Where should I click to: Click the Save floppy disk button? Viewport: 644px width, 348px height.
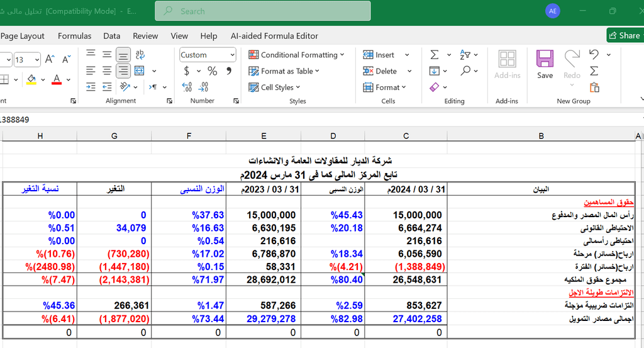coord(545,64)
